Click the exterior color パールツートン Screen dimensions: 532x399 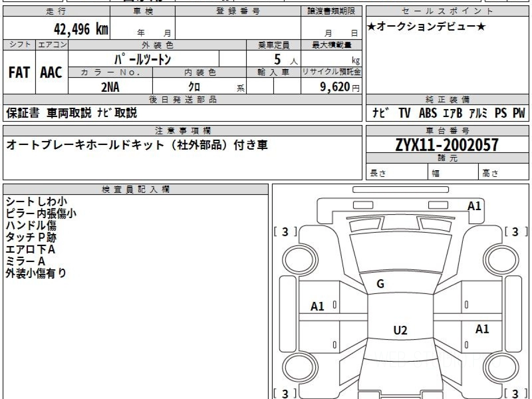pos(143,59)
